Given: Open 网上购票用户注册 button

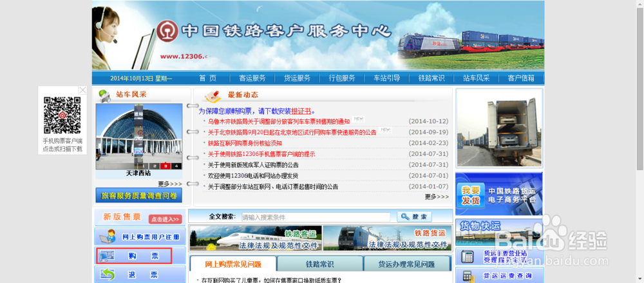Looking at the screenshot, I should click(x=140, y=237).
